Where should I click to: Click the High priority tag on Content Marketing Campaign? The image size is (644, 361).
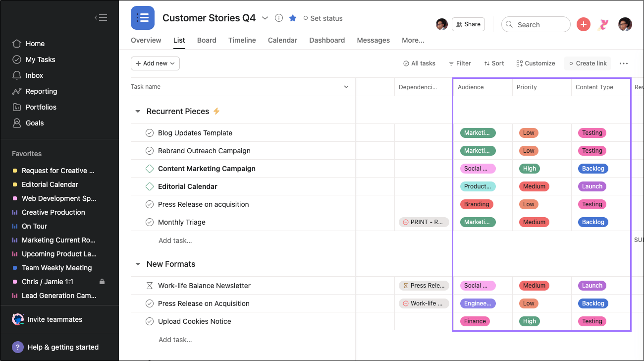click(529, 169)
